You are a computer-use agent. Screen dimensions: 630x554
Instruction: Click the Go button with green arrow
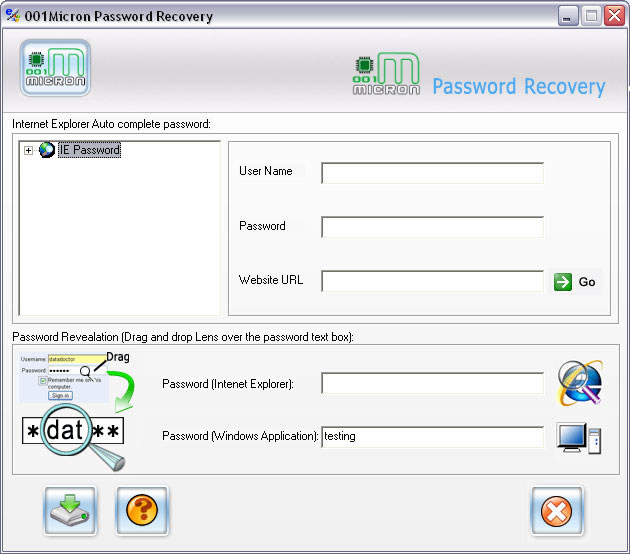click(x=575, y=282)
